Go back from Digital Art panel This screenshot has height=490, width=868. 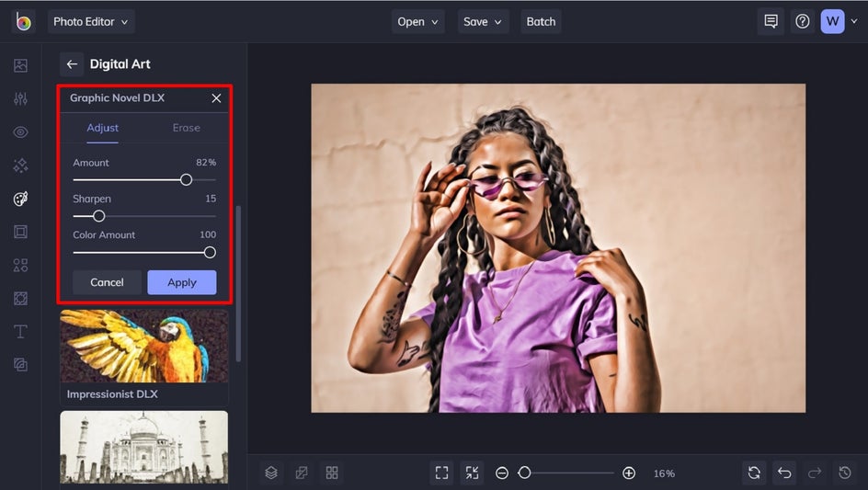(72, 64)
